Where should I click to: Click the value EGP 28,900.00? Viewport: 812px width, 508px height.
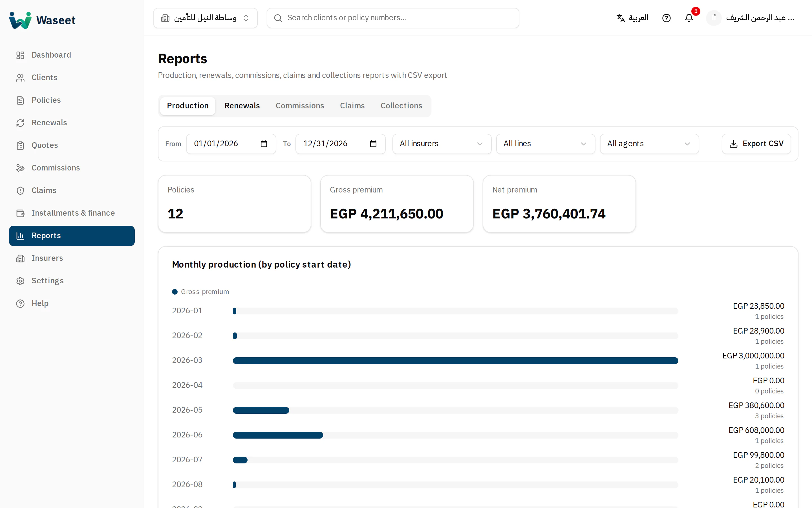click(x=759, y=331)
